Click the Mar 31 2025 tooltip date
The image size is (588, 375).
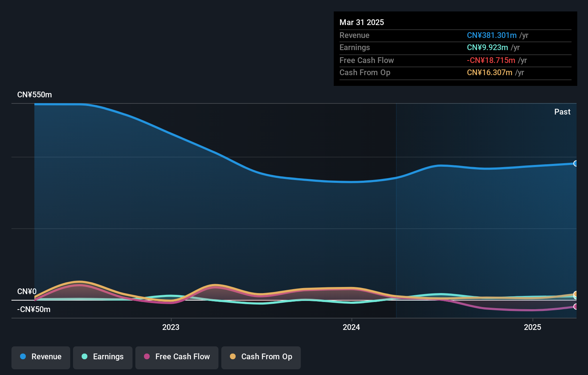[362, 23]
